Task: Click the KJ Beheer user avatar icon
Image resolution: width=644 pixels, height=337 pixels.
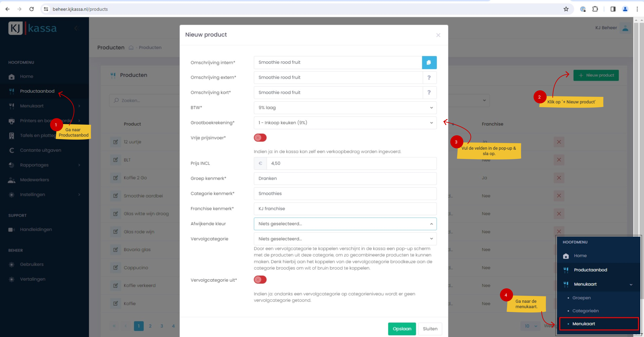Action: coord(625,28)
